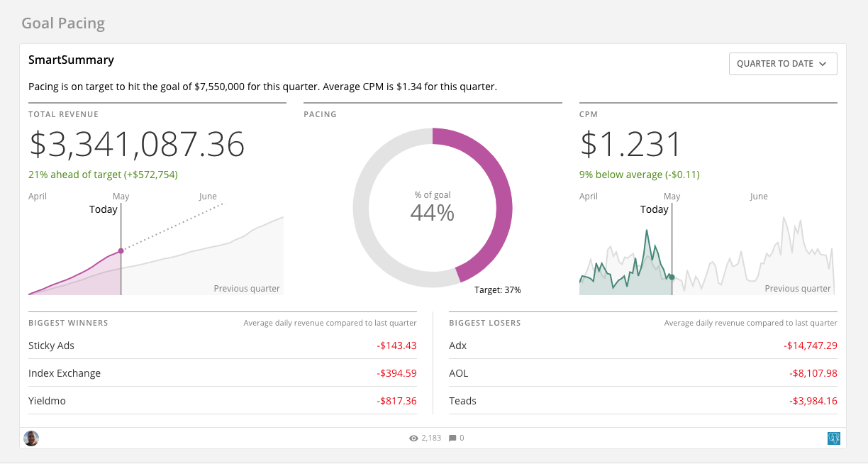
Task: Click the CPM value $1.231
Action: (x=630, y=145)
